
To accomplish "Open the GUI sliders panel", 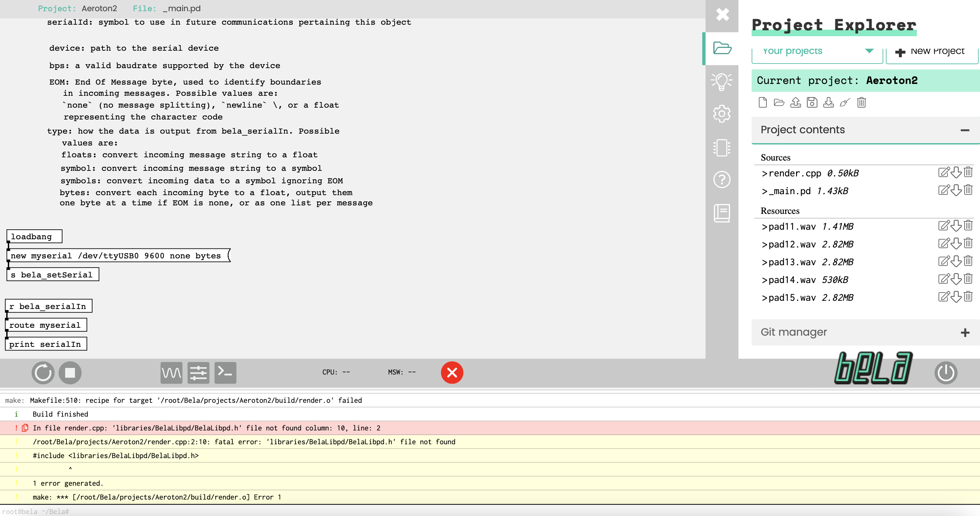I will coord(198,373).
